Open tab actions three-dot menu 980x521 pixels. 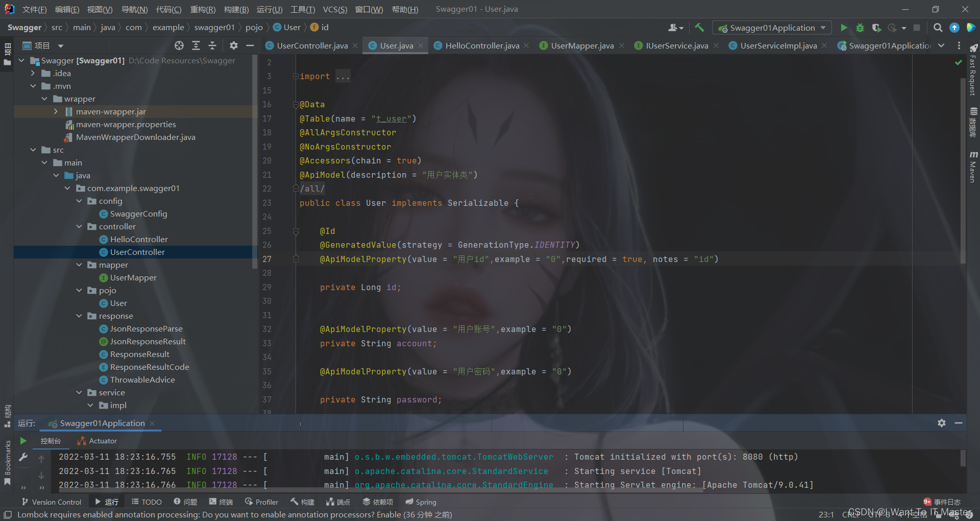[x=959, y=45]
